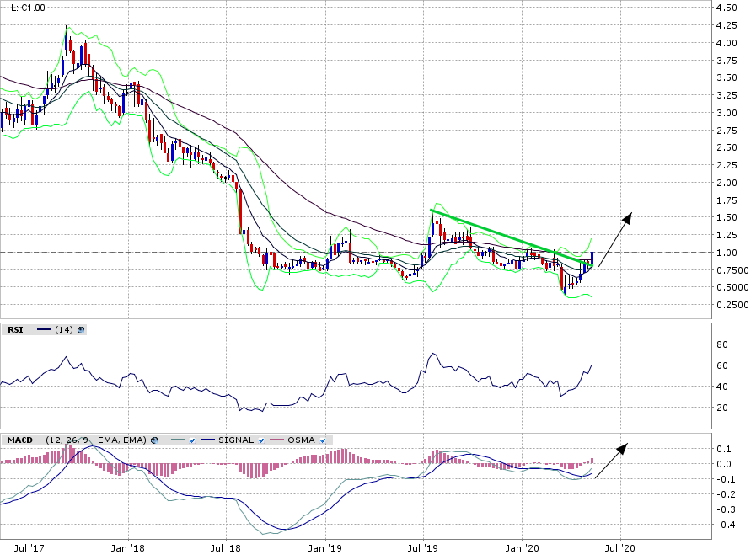Open RSI settings icon next to (14)

click(x=82, y=329)
